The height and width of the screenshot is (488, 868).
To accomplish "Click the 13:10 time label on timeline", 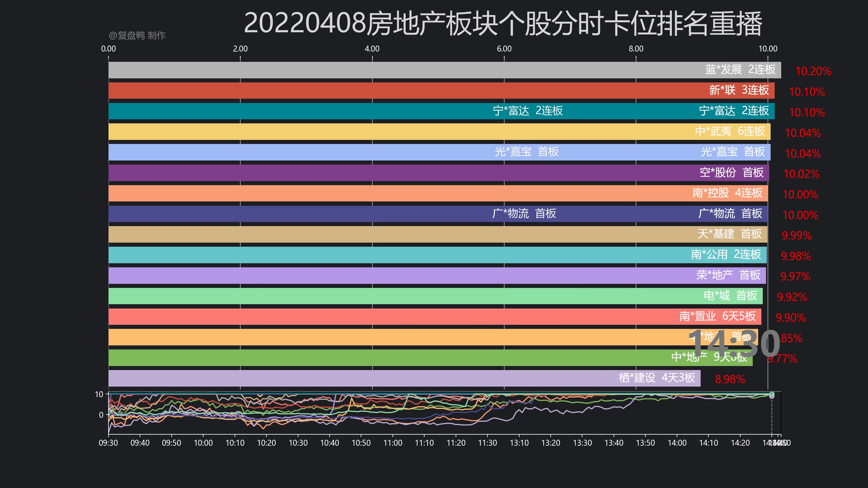I will [519, 442].
